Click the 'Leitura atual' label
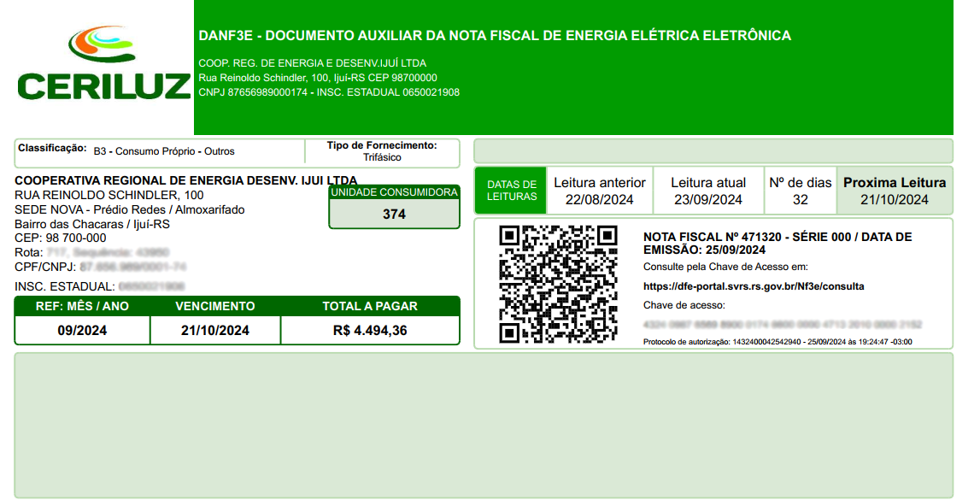This screenshot has height=500, width=980. pyautogui.click(x=708, y=183)
